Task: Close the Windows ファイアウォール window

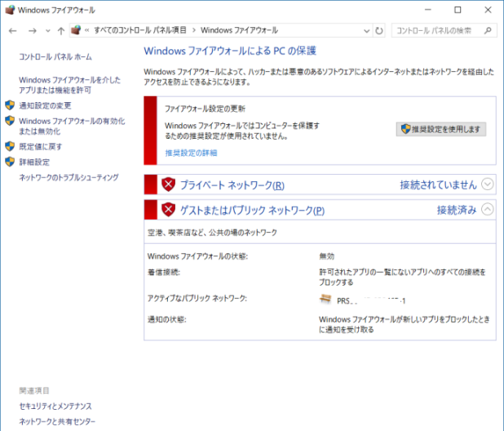Action: tap(488, 10)
